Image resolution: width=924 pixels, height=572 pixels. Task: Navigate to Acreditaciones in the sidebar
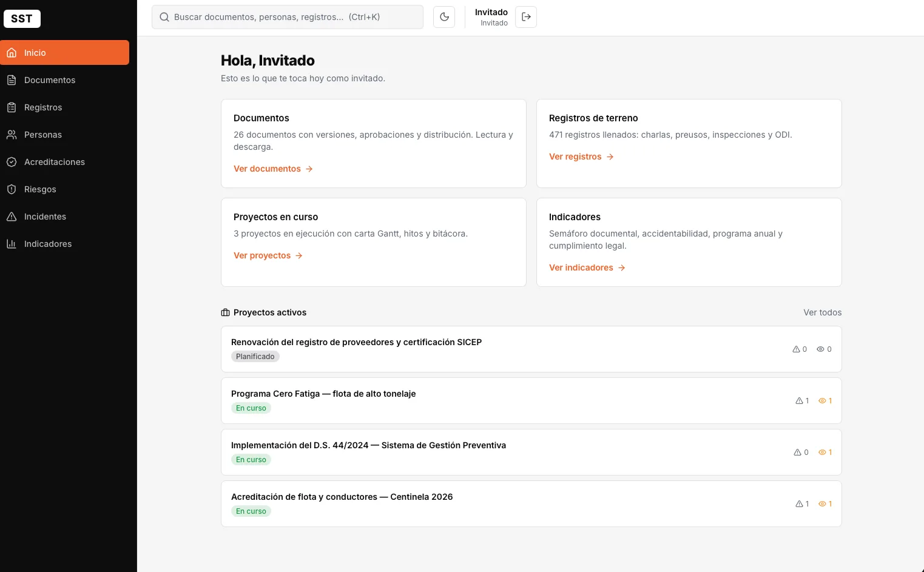pos(65,162)
